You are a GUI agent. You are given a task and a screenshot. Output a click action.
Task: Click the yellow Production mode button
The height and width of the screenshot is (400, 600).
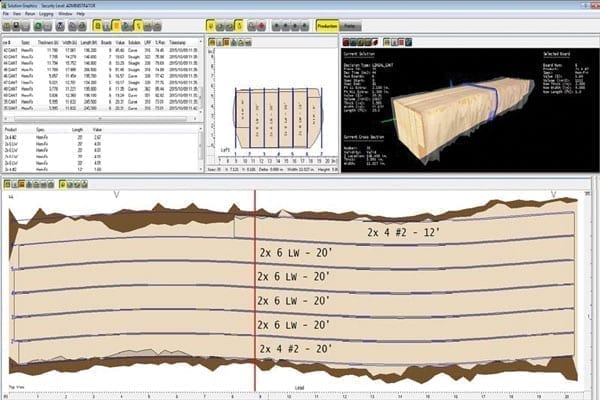(x=327, y=26)
